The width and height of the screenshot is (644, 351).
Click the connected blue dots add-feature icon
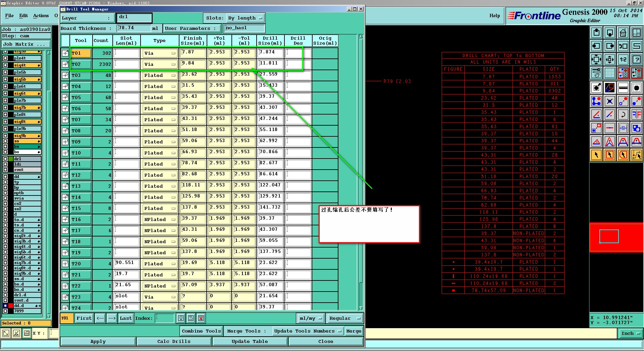coord(596,101)
